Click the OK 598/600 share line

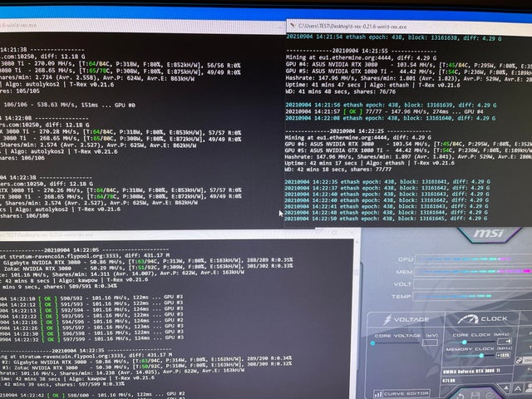pos(92,395)
